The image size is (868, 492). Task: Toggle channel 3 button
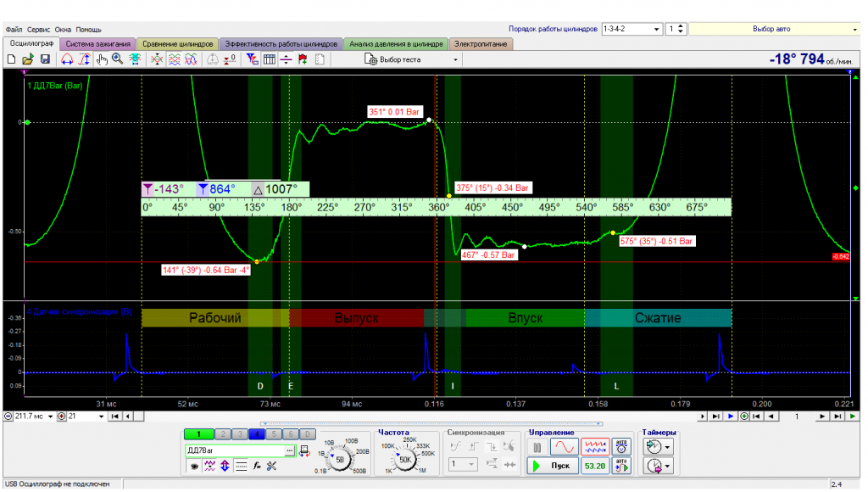pyautogui.click(x=240, y=435)
